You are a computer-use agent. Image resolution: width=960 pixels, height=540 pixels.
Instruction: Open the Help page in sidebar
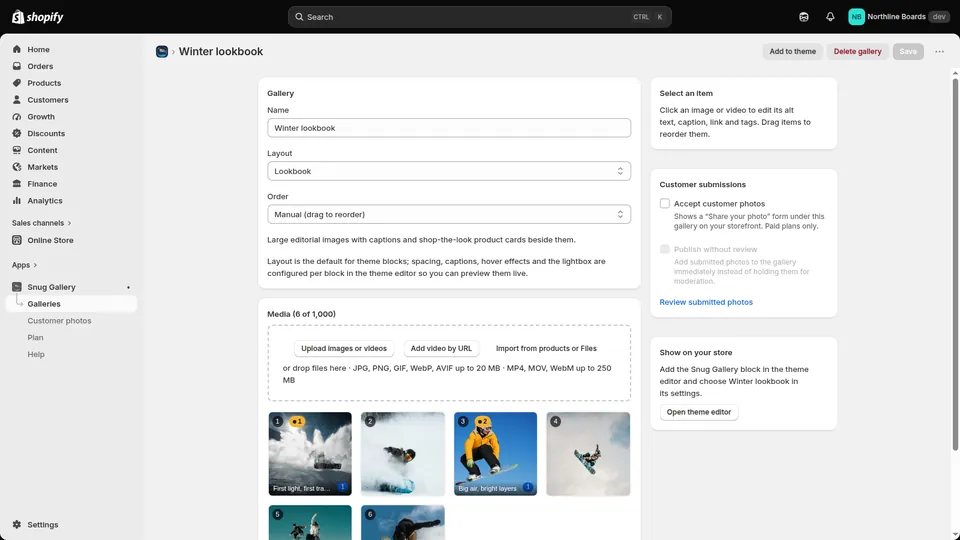pos(36,354)
